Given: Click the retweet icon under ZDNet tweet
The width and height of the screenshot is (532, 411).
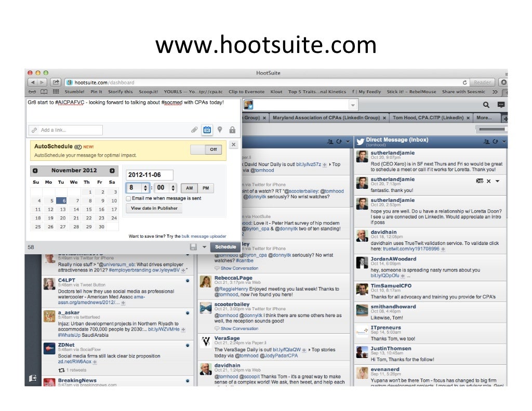Looking at the screenshot, I should point(61,370).
